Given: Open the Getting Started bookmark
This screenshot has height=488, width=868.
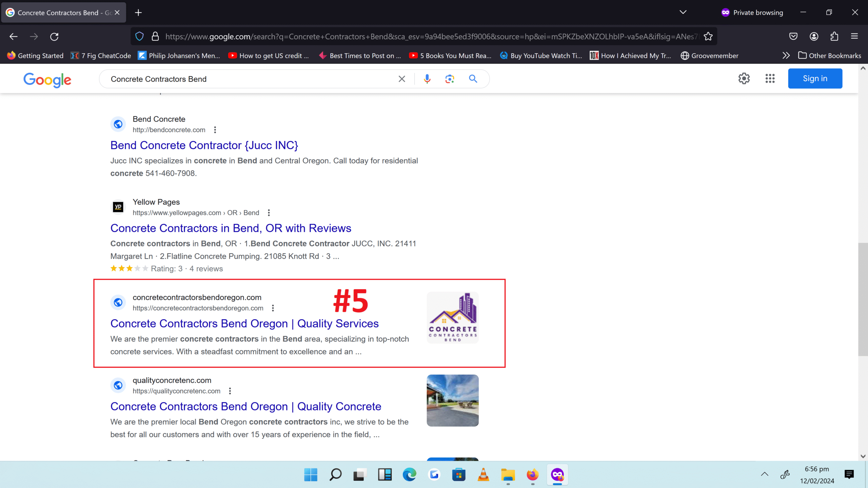Looking at the screenshot, I should point(35,56).
